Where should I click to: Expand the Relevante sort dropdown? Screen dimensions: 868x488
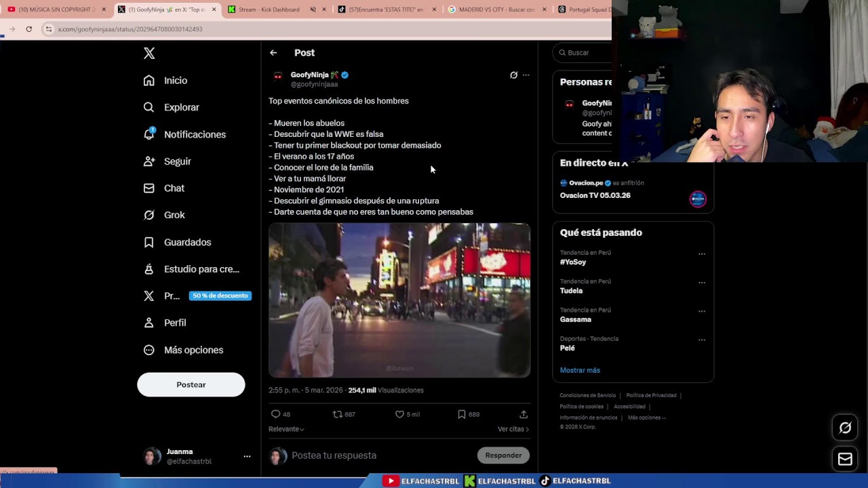[x=286, y=429]
